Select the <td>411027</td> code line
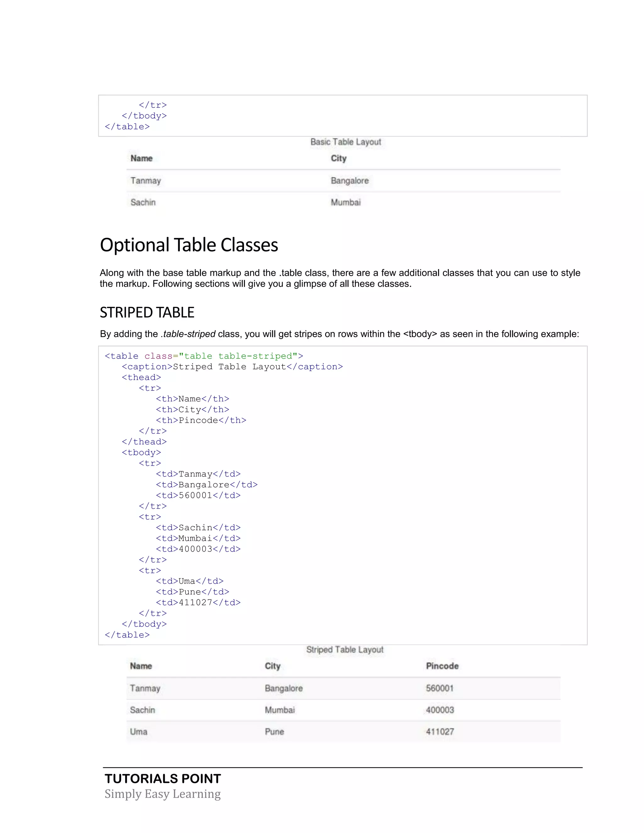The height and width of the screenshot is (833, 644). click(198, 603)
